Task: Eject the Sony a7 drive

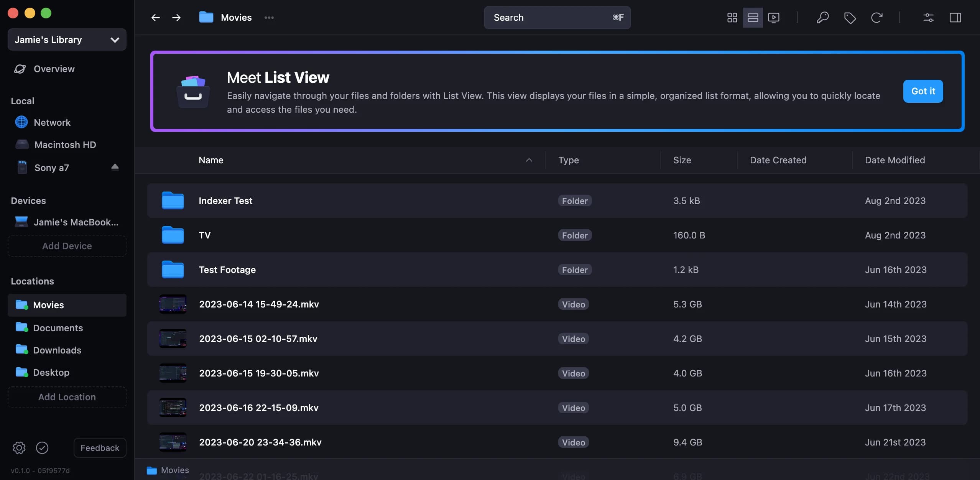Action: [x=115, y=167]
